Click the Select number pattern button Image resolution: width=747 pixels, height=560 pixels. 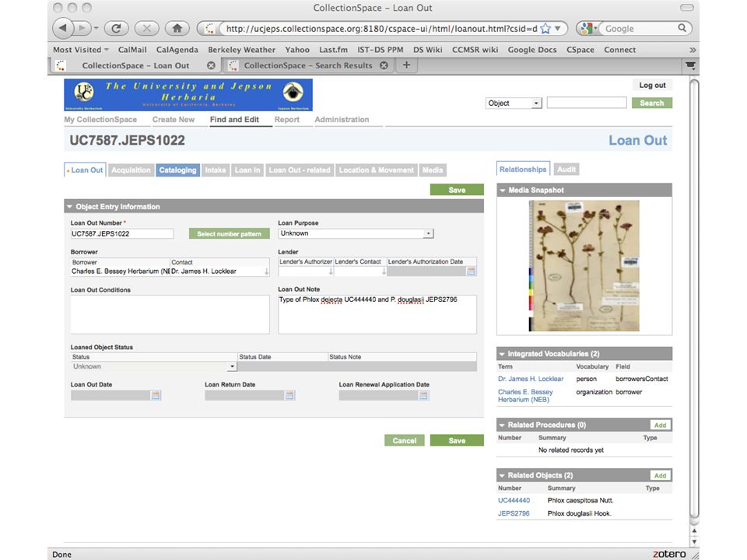229,234
